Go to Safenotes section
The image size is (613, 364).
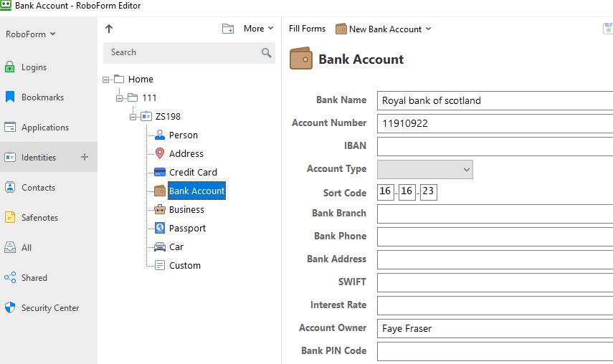coord(39,218)
